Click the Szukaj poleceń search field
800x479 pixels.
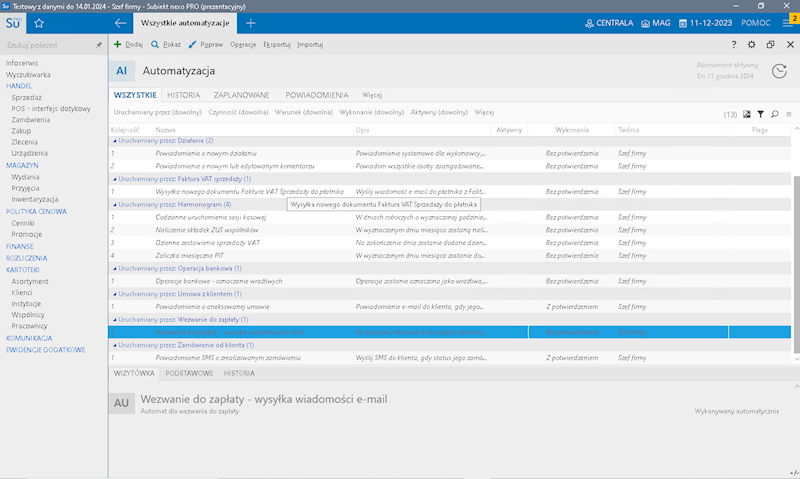[x=48, y=45]
